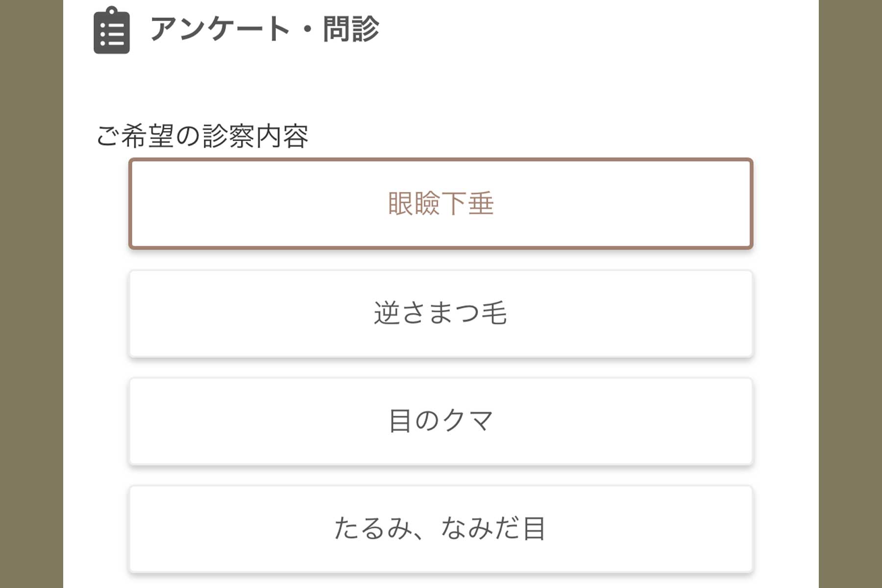Select the 目のクマ option
Screen dimensions: 882x588
coord(441,421)
